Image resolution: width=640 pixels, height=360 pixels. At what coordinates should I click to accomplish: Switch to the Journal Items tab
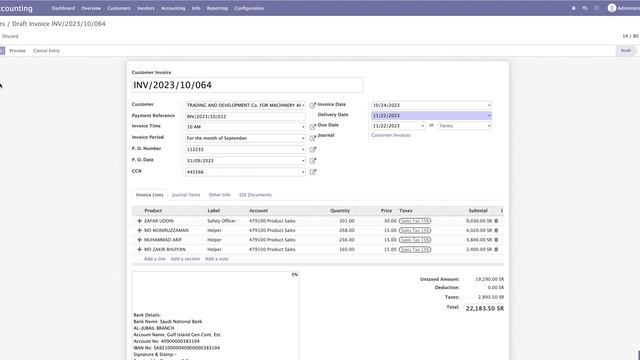[x=186, y=195]
